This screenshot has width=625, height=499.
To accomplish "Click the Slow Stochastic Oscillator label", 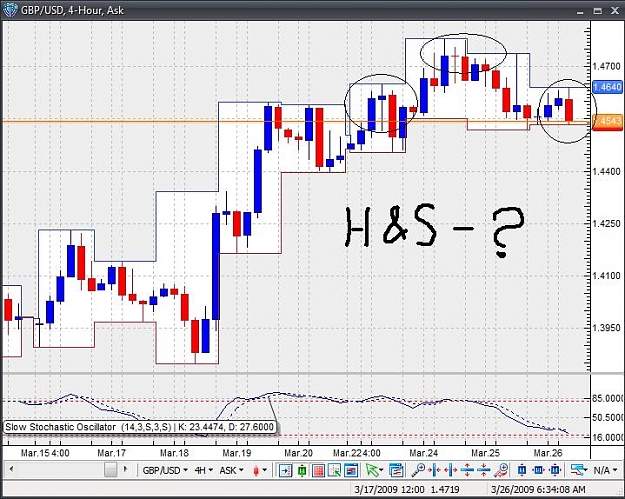I will click(x=140, y=427).
